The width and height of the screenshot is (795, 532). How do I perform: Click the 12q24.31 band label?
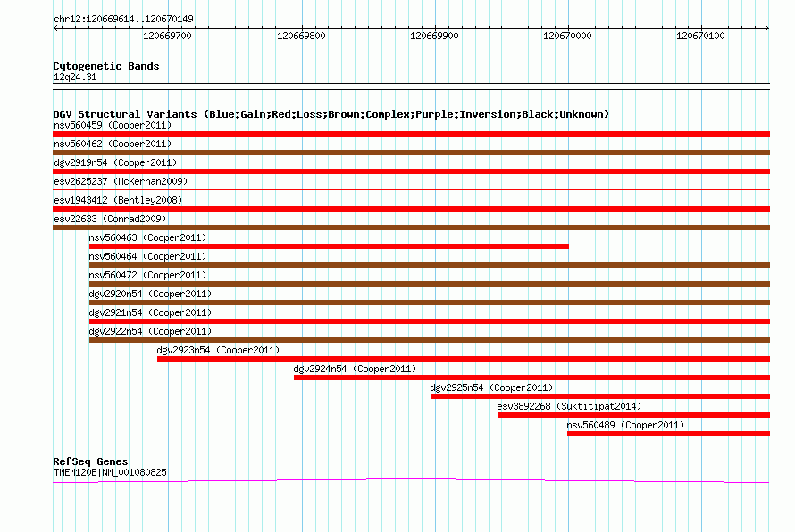point(75,77)
